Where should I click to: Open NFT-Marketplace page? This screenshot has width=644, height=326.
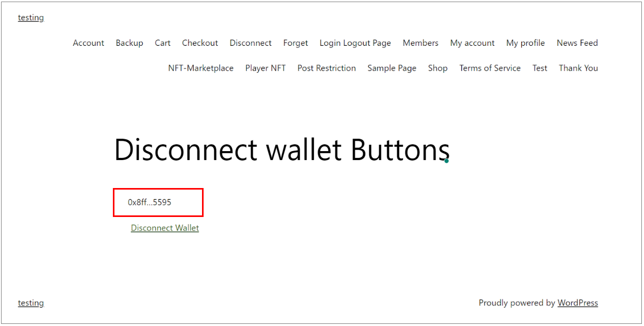(x=201, y=68)
